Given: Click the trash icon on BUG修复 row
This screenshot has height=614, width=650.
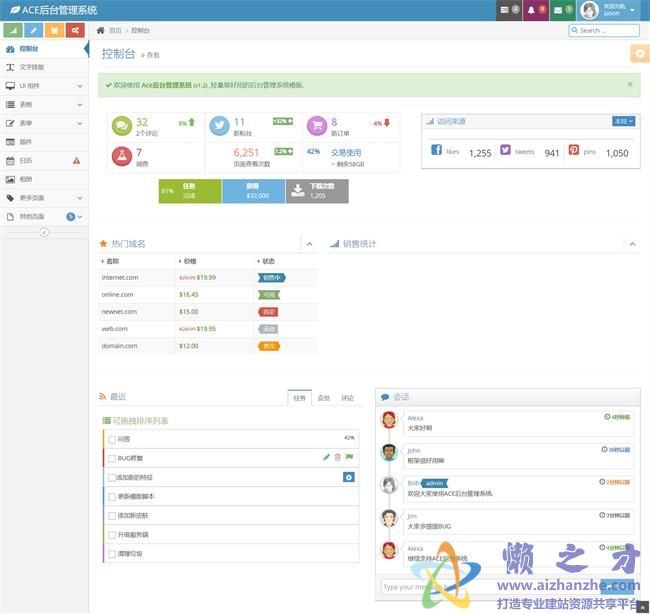Looking at the screenshot, I should [x=337, y=457].
